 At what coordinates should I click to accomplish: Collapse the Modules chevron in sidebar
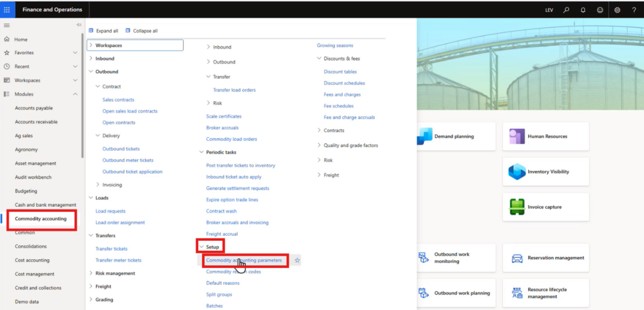[75, 94]
